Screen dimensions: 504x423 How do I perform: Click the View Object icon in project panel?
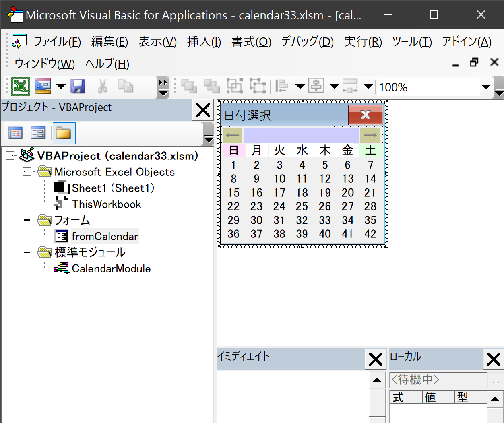click(x=38, y=133)
